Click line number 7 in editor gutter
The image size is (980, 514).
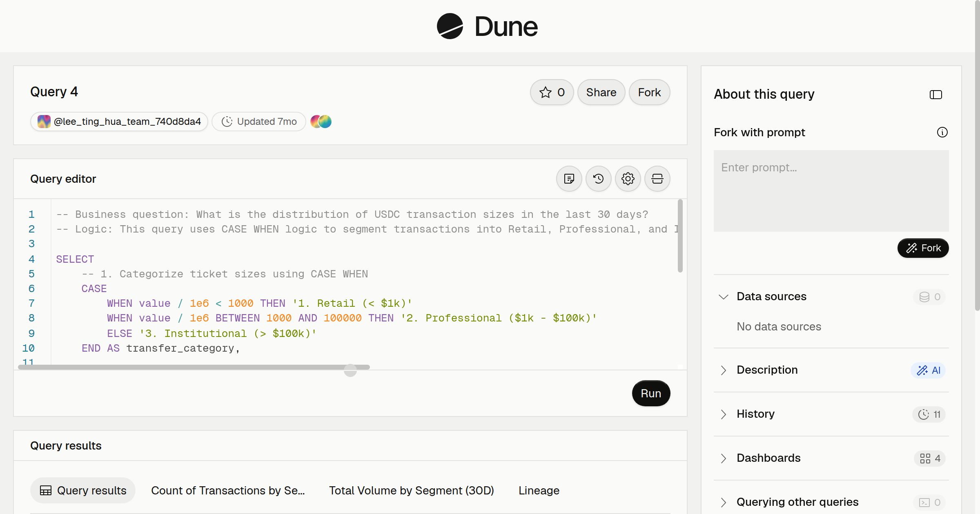pyautogui.click(x=31, y=303)
